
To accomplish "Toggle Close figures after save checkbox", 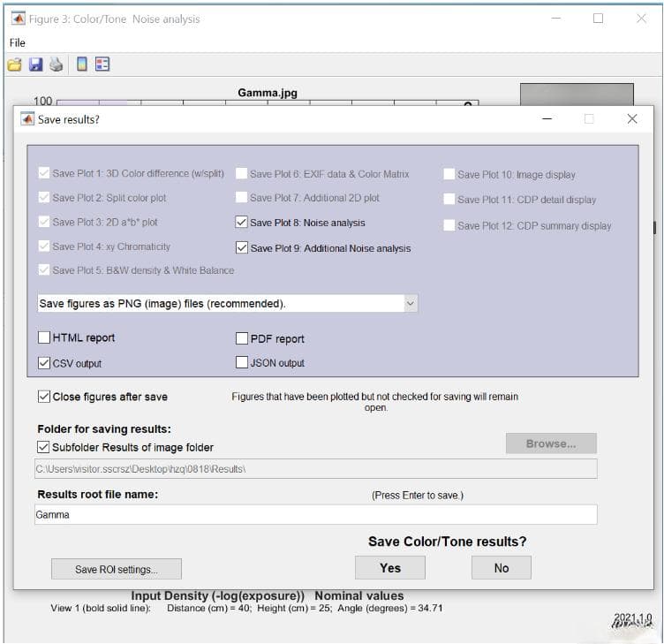I will click(44, 396).
